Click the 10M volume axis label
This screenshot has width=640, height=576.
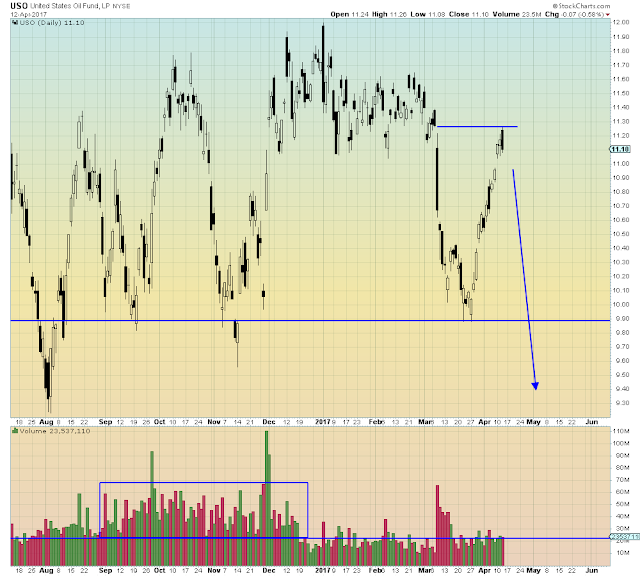622,553
